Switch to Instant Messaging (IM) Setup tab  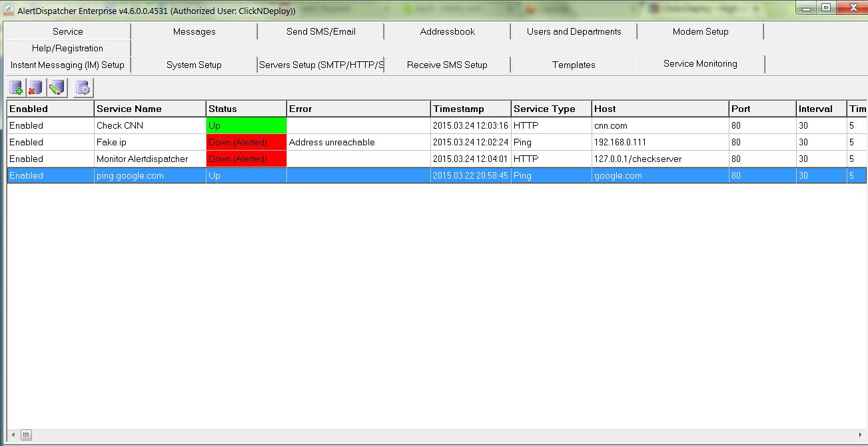click(68, 65)
